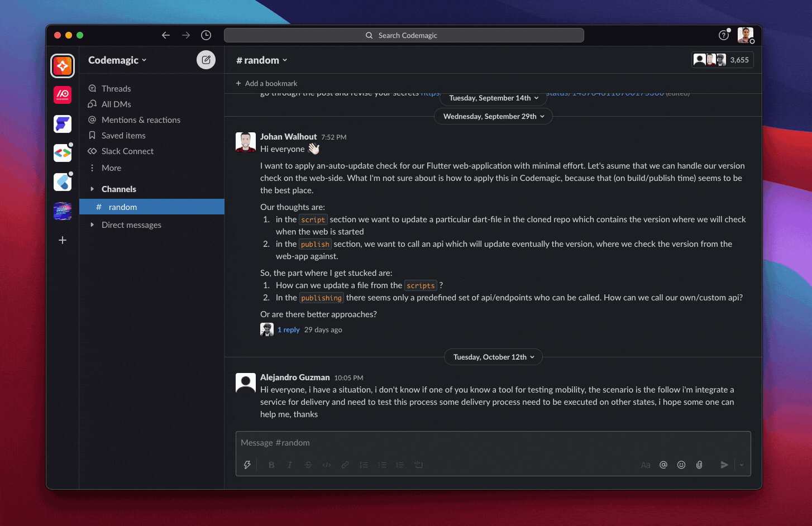
Task: Toggle inline code formatting in composer
Action: [327, 465]
